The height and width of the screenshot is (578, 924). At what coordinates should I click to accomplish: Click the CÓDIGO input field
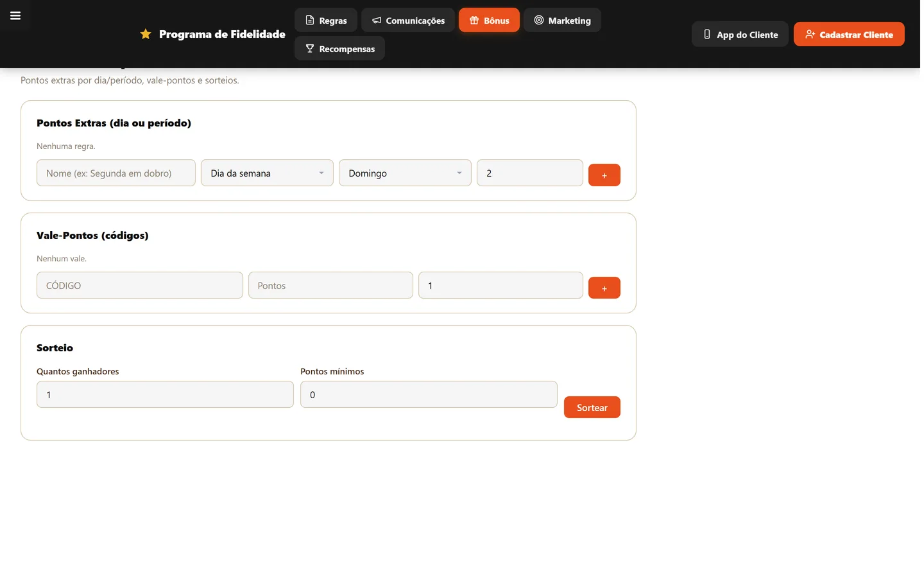pos(140,285)
